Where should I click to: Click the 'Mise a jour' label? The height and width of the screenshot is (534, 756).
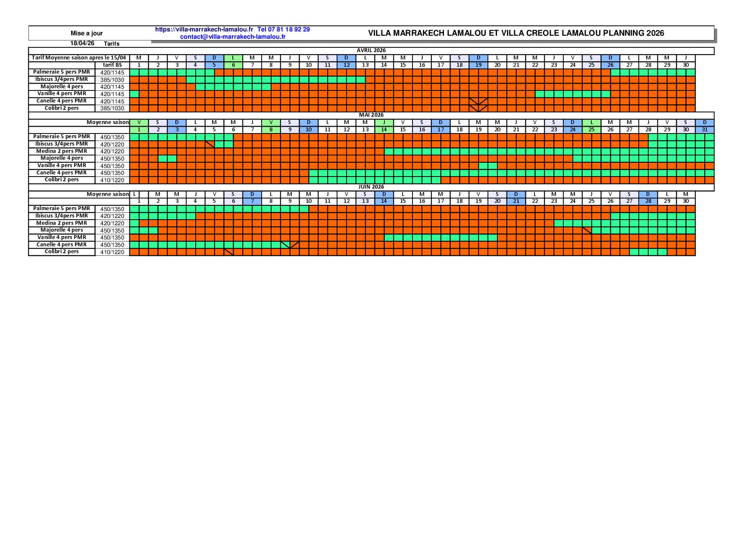coord(87,33)
